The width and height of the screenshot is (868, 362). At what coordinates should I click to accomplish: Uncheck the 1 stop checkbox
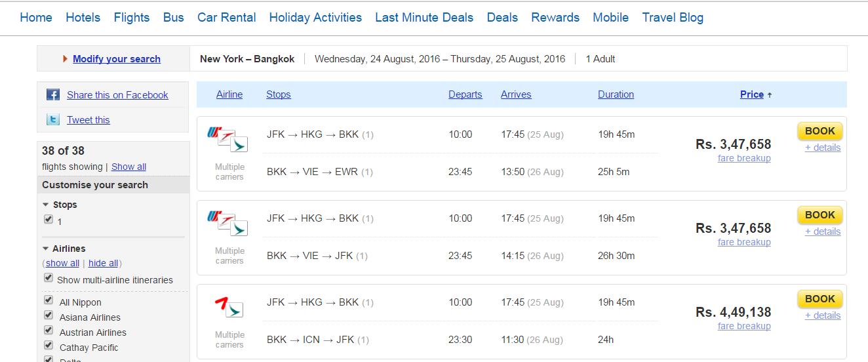click(x=48, y=220)
